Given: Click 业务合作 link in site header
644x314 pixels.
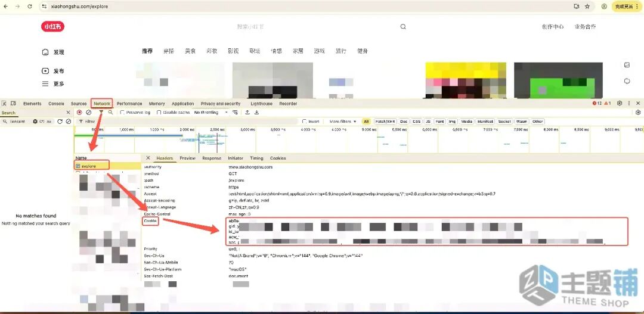Looking at the screenshot, I should [x=586, y=27].
